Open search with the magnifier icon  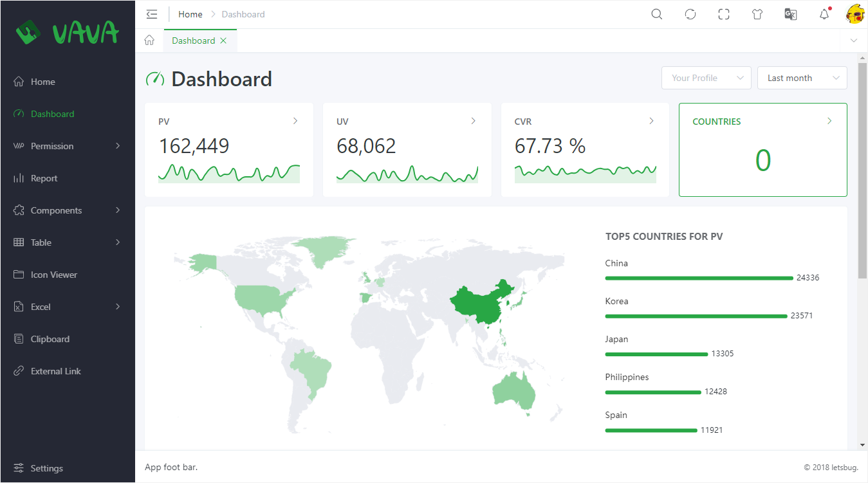(x=656, y=14)
